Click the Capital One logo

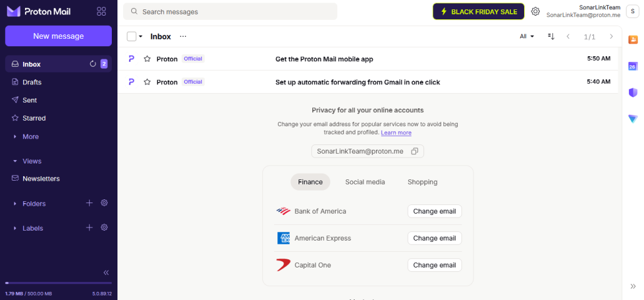(284, 265)
